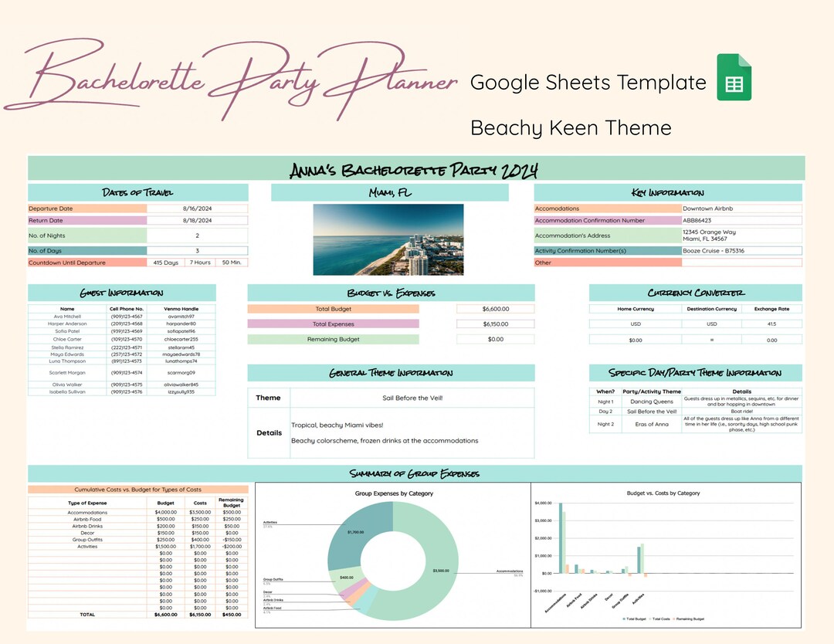Click the "Night 1" row label

605,402
